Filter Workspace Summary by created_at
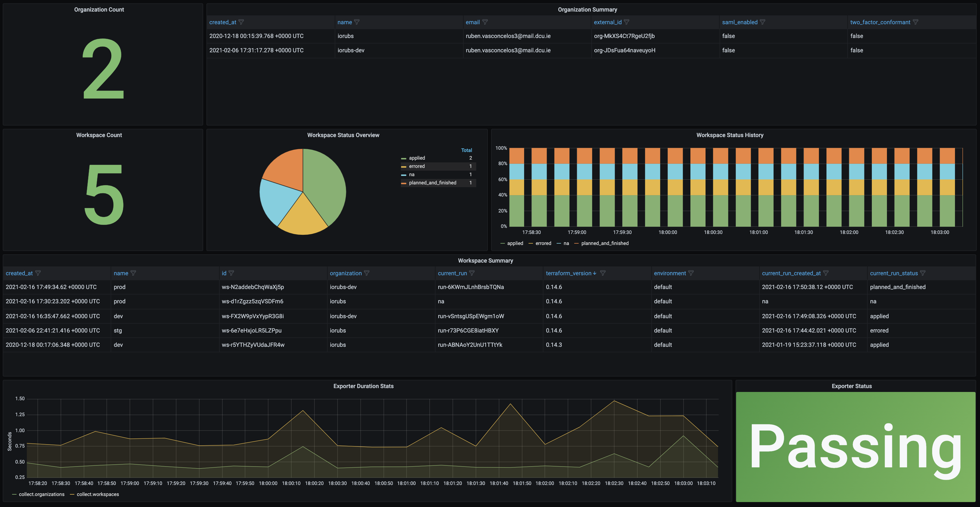Image resolution: width=980 pixels, height=507 pixels. [x=38, y=273]
